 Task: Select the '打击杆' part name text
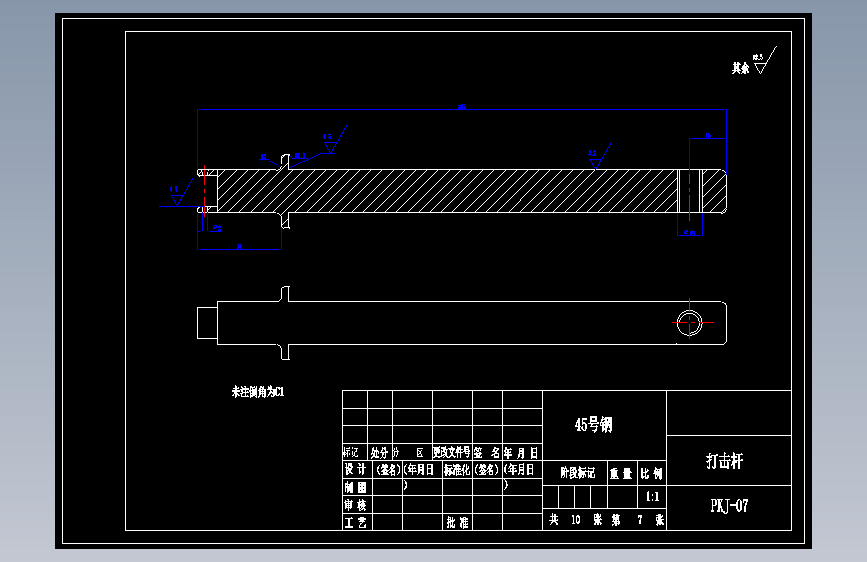coord(724,461)
